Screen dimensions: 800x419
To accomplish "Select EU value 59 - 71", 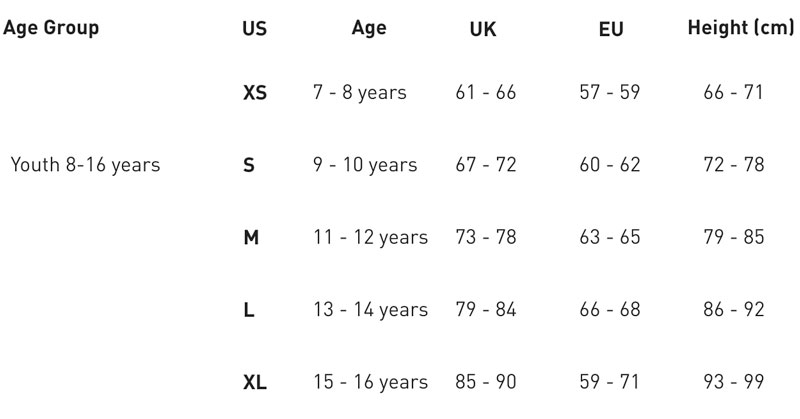I will tap(609, 383).
